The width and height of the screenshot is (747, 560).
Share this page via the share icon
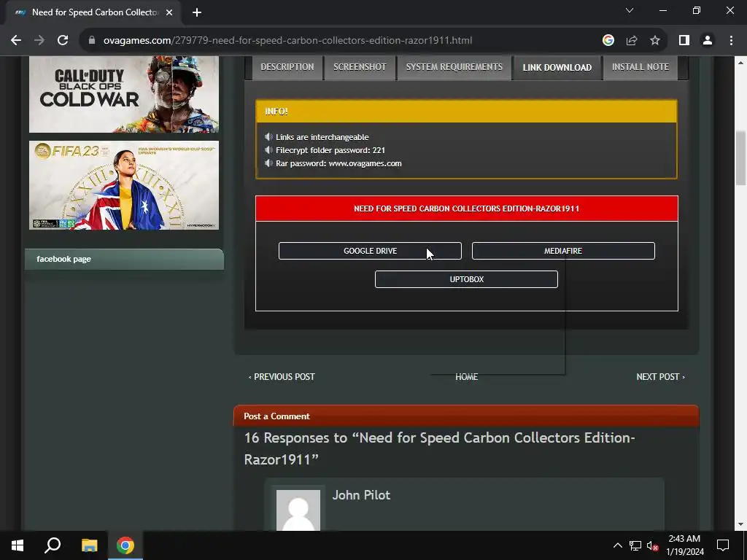tap(632, 41)
